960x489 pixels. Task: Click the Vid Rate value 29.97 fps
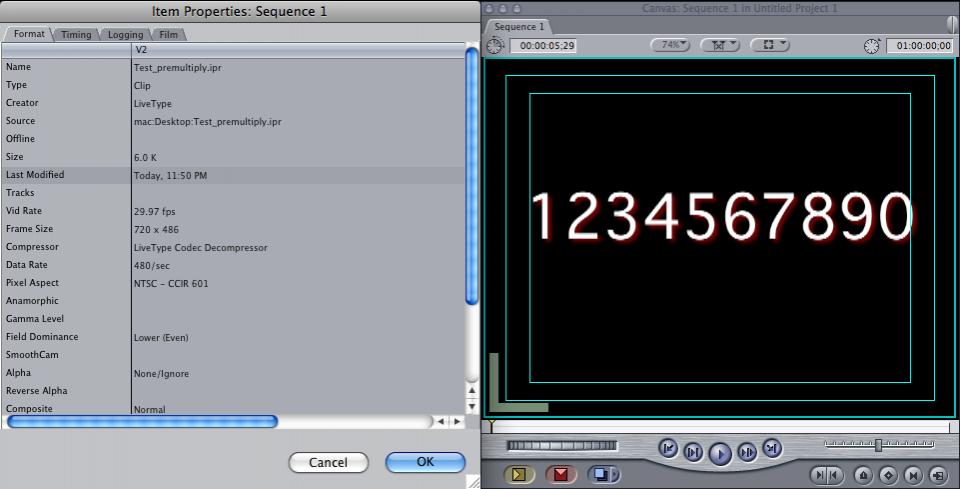[154, 212]
